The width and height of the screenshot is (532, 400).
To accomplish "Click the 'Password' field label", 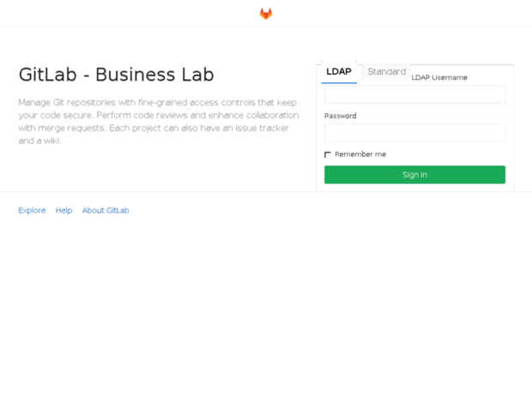I will pyautogui.click(x=341, y=116).
